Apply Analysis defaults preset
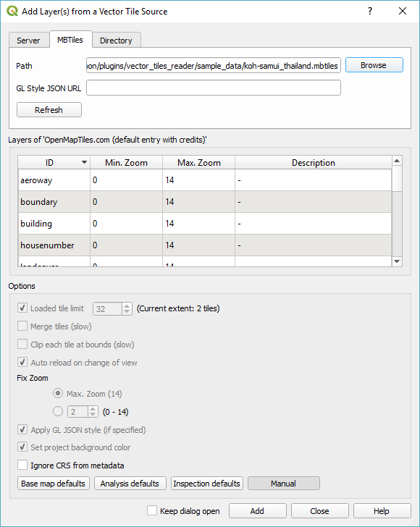The height and width of the screenshot is (527, 420). coord(130,484)
